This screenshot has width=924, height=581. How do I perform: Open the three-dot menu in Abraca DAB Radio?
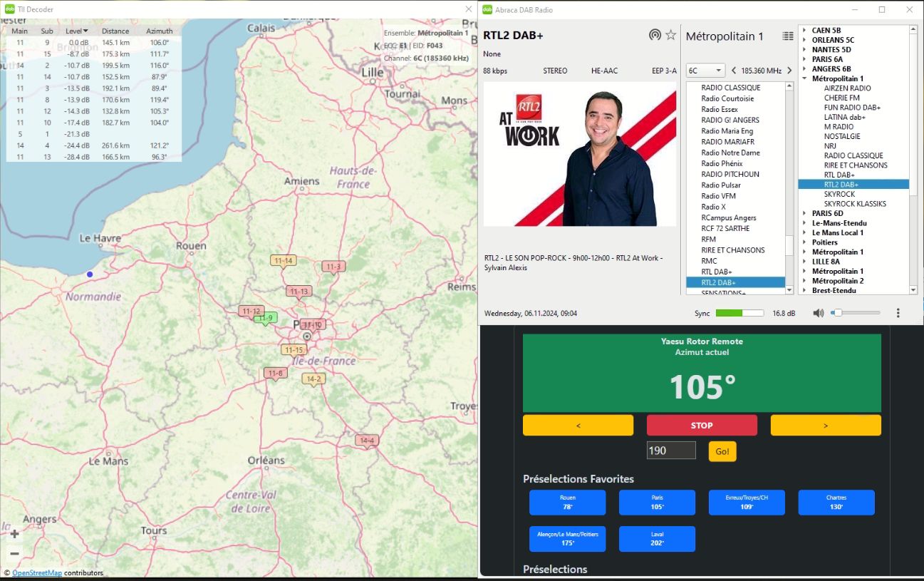pyautogui.click(x=898, y=313)
